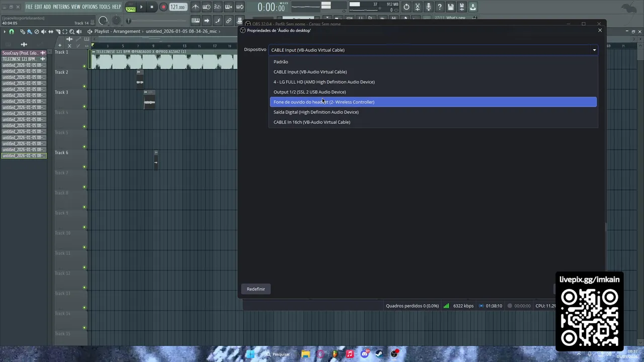
Task: Open the playlist options arrow menu
Action: [x=4, y=32]
